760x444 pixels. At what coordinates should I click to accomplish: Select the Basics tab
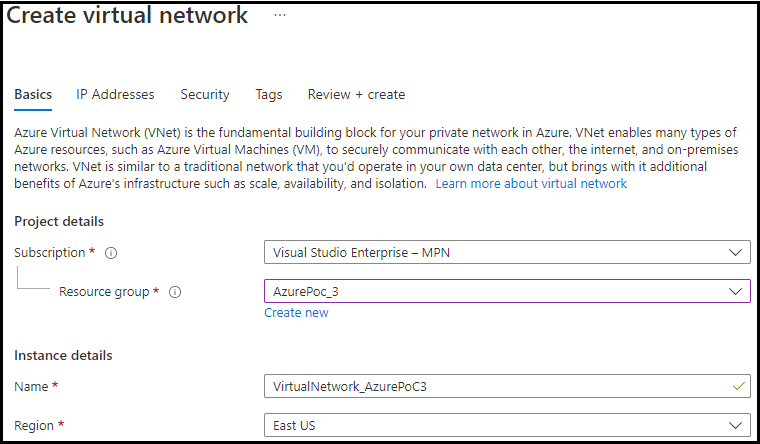point(33,94)
